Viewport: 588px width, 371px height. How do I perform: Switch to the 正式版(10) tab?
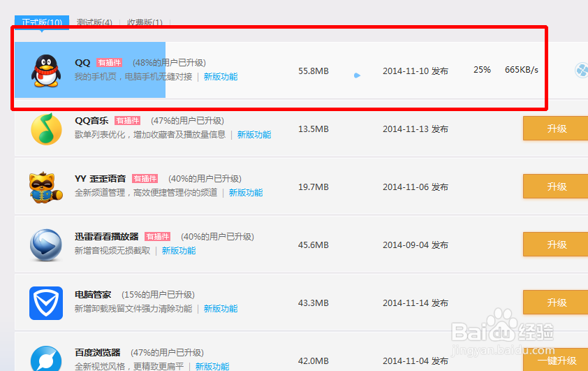pyautogui.click(x=42, y=22)
